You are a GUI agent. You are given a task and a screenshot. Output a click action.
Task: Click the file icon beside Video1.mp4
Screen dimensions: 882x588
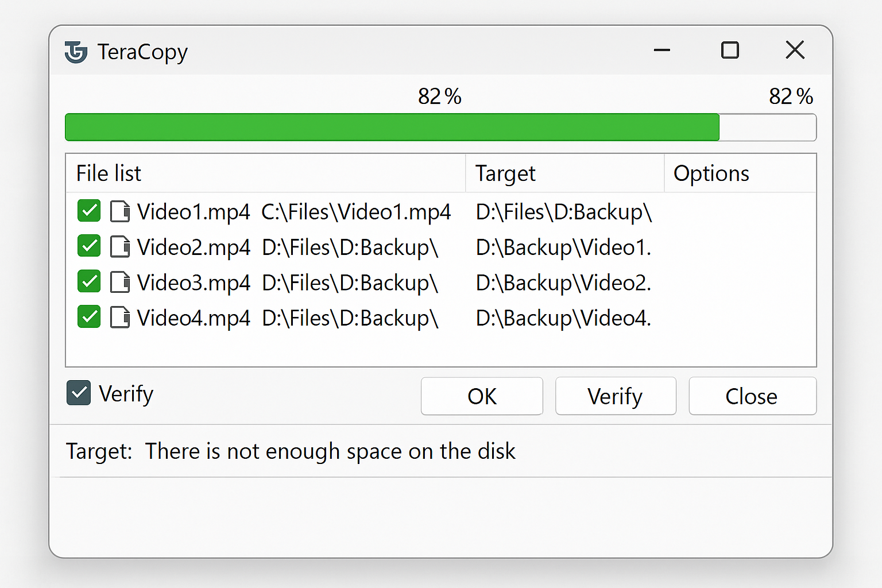tap(120, 211)
